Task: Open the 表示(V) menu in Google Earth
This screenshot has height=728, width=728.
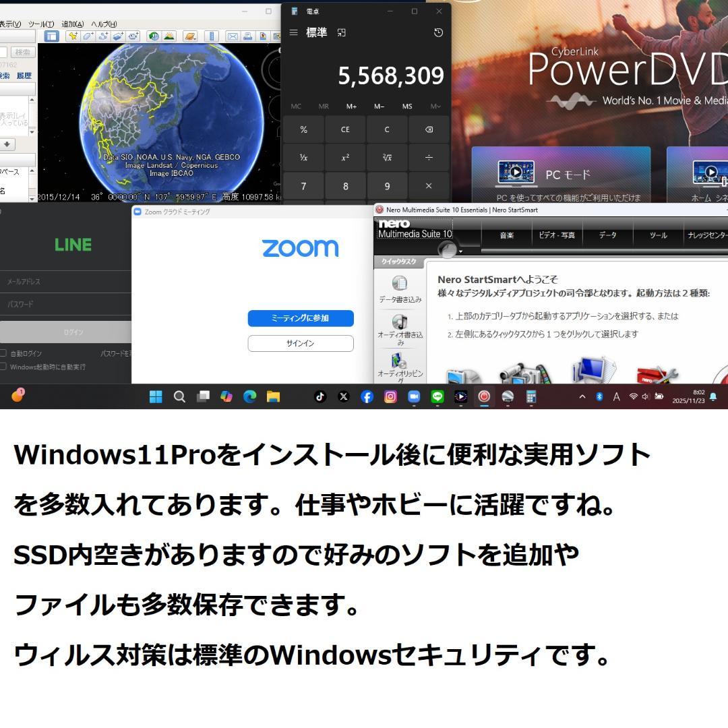Action: [x=10, y=24]
